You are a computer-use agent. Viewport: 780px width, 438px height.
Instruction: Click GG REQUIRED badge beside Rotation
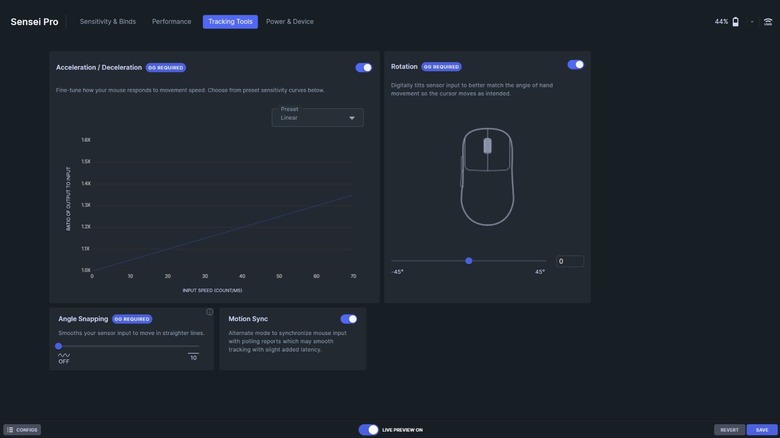[x=441, y=67]
